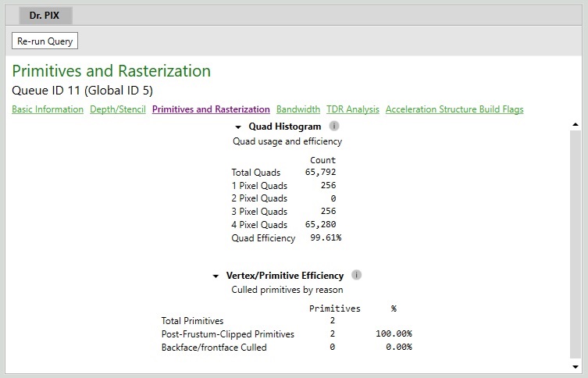
Task: Go to the Bandwidth page link
Action: click(298, 109)
